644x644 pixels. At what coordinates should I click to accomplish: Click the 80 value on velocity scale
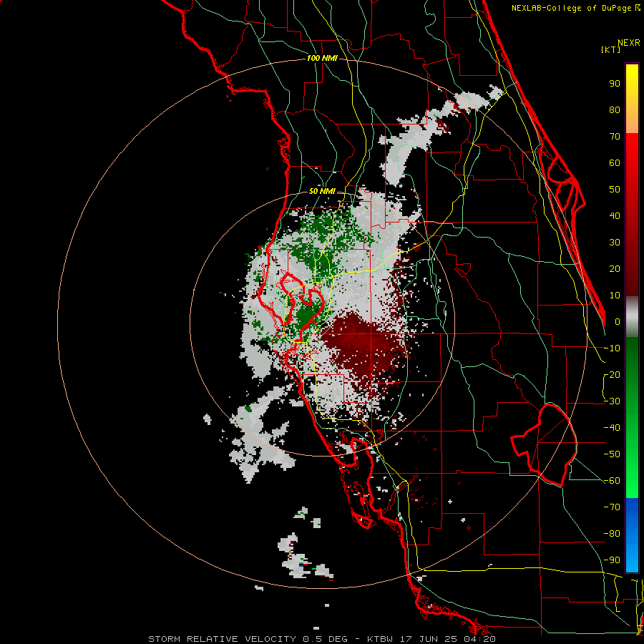(x=615, y=109)
